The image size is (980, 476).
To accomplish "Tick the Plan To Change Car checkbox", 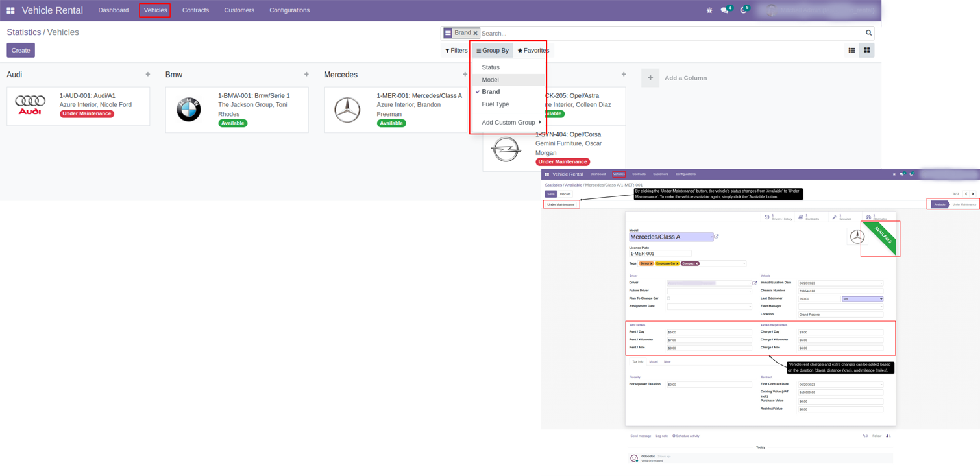I will coord(668,298).
